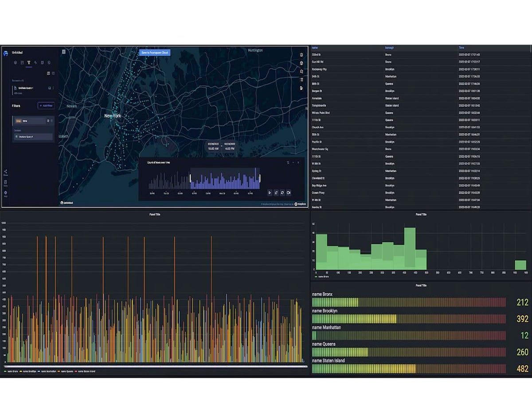The height and width of the screenshot is (403, 532).
Task: Expand the Datasets section in sidebar
Action: pos(20,81)
